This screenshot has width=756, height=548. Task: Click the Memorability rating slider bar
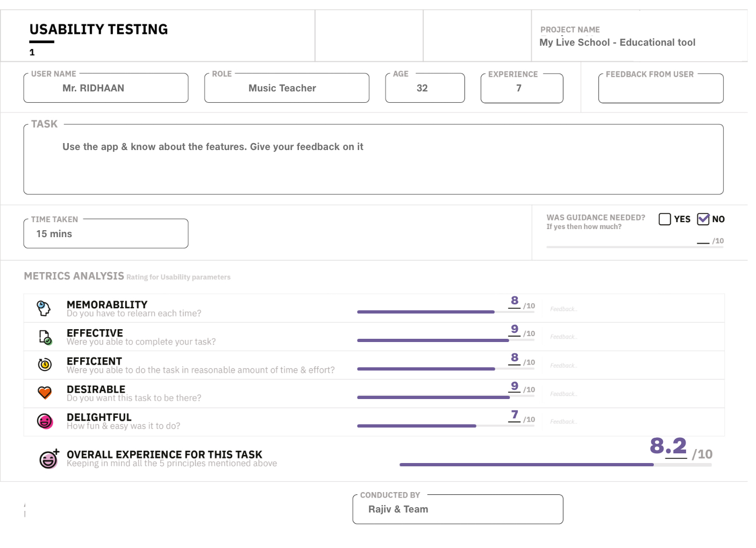426,312
